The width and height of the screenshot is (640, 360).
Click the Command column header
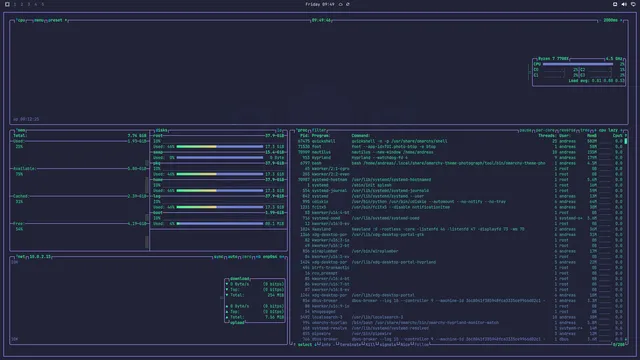(x=360, y=136)
